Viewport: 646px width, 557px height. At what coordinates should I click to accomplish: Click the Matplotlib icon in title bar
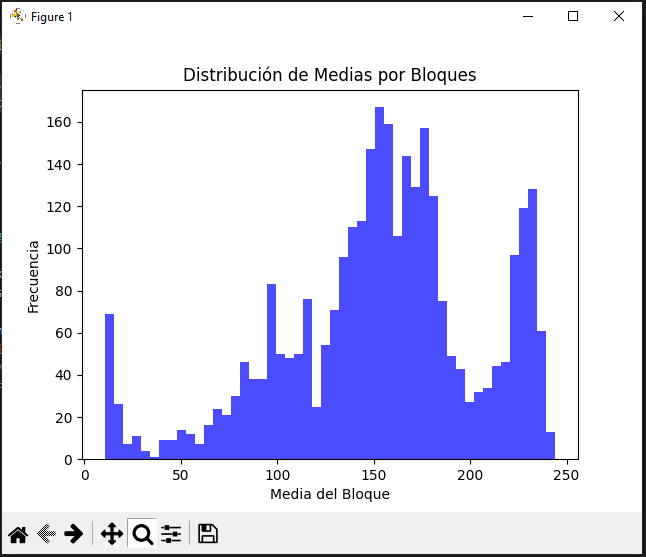click(17, 16)
